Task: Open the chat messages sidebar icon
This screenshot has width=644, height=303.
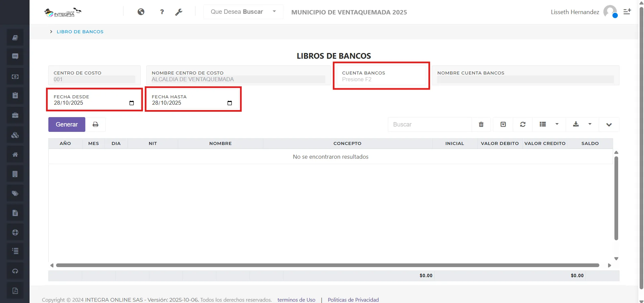Action: (15, 56)
